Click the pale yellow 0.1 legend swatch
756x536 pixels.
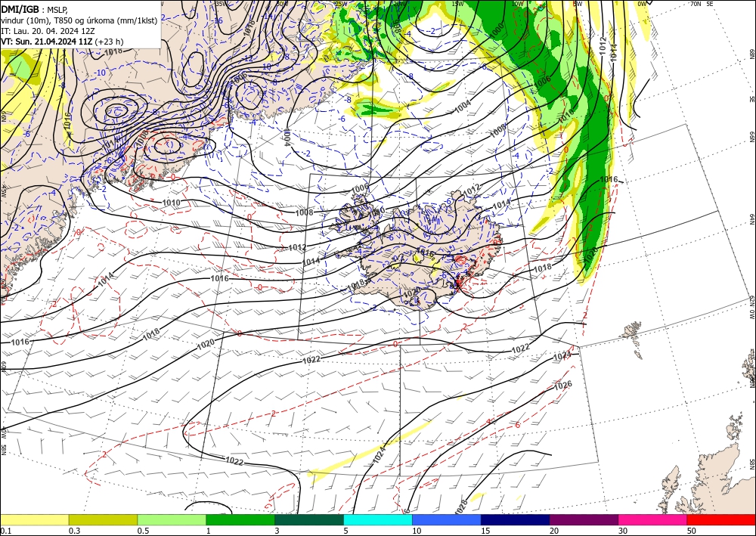pos(34,519)
